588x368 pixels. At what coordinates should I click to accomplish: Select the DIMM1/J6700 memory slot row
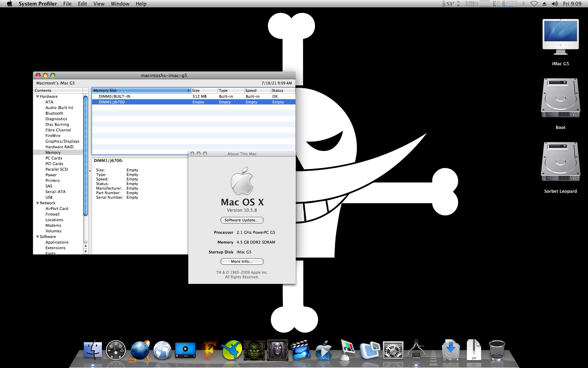194,102
